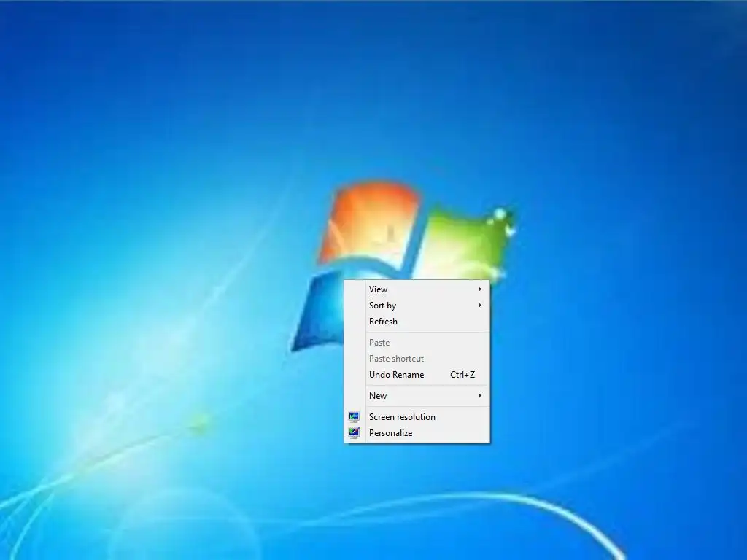Open the View submenu

pos(417,289)
